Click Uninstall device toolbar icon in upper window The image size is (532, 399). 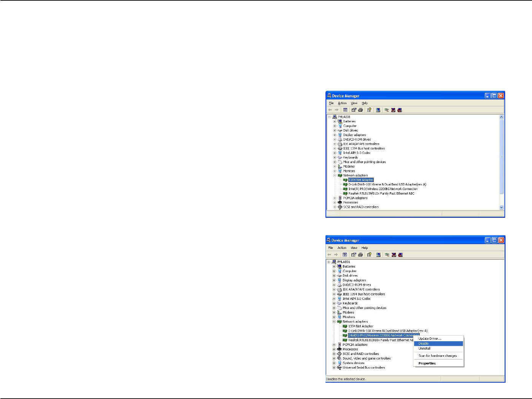coord(393,110)
